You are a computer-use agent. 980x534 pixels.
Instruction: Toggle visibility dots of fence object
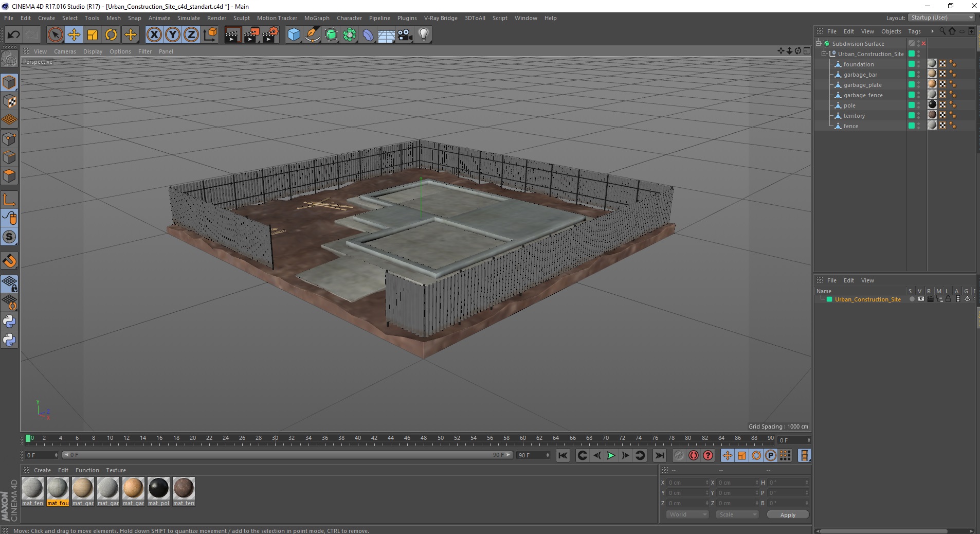point(919,126)
